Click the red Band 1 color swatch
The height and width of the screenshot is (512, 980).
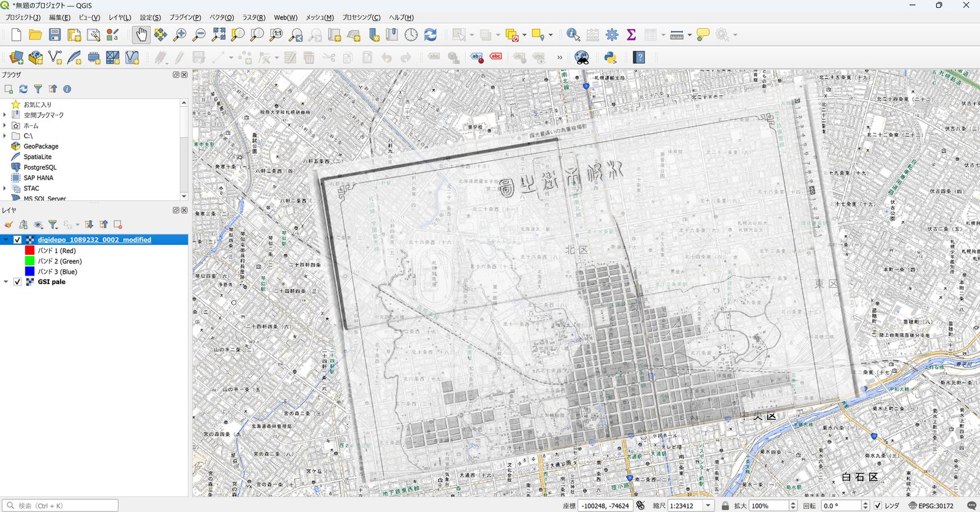pyautogui.click(x=29, y=250)
